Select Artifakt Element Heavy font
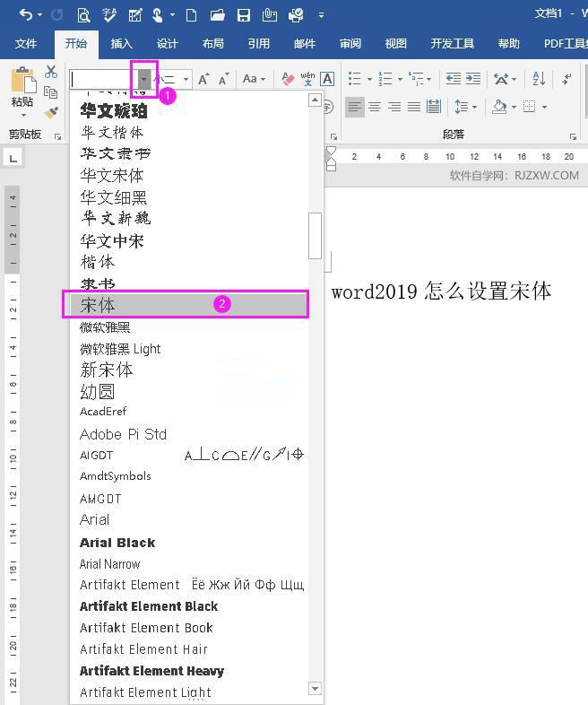588x705 pixels. point(189,671)
